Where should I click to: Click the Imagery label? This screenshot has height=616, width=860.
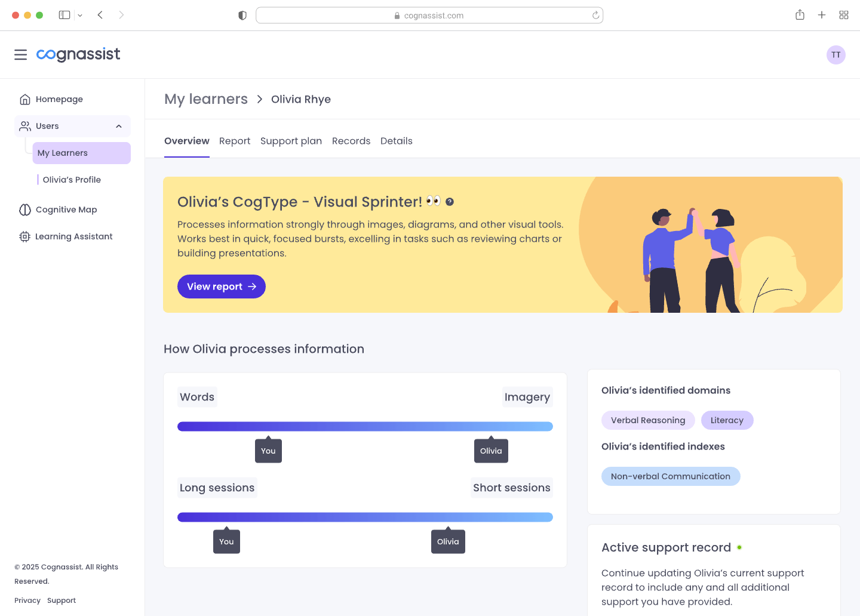click(527, 397)
